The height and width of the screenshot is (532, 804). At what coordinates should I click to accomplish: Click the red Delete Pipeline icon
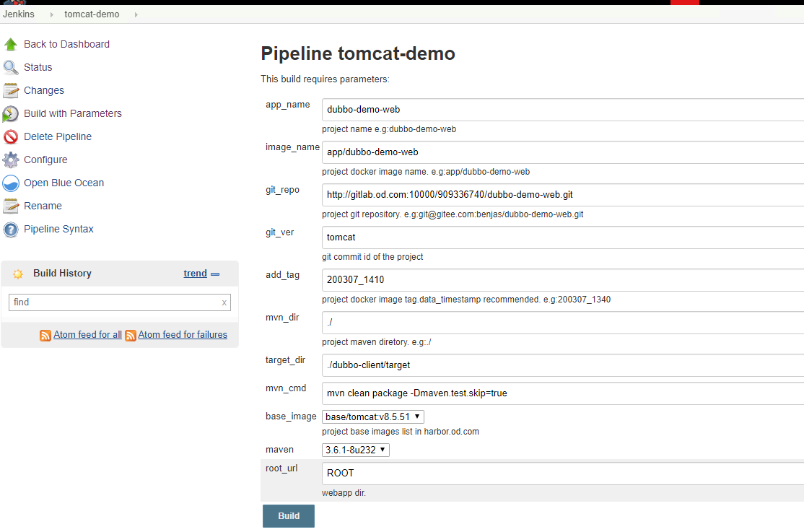pyautogui.click(x=11, y=136)
